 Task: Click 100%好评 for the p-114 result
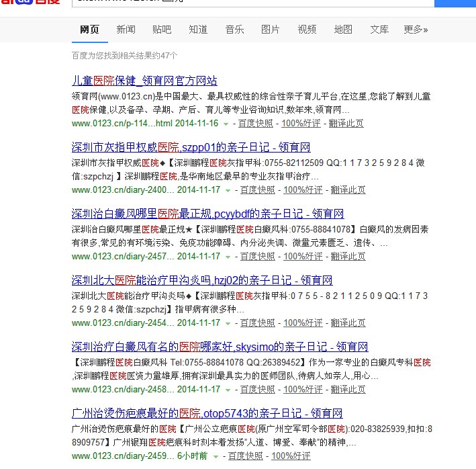coord(301,124)
